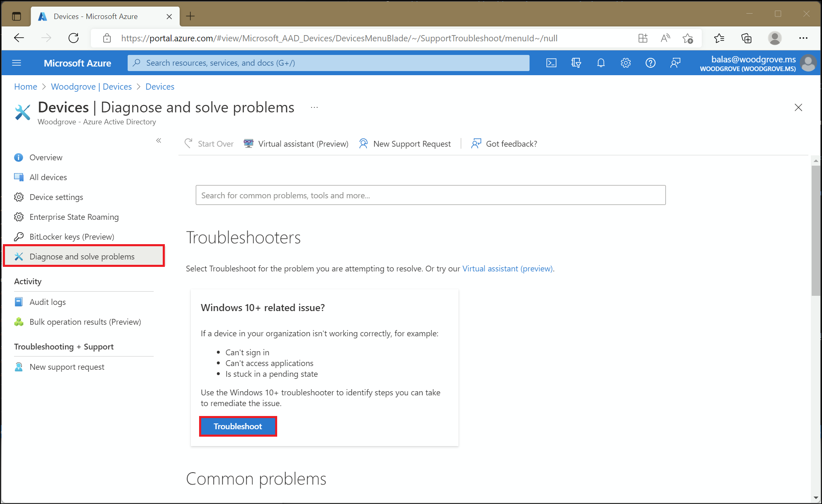Focus the Azure global search box
Image resolution: width=822 pixels, height=504 pixels.
tap(328, 63)
